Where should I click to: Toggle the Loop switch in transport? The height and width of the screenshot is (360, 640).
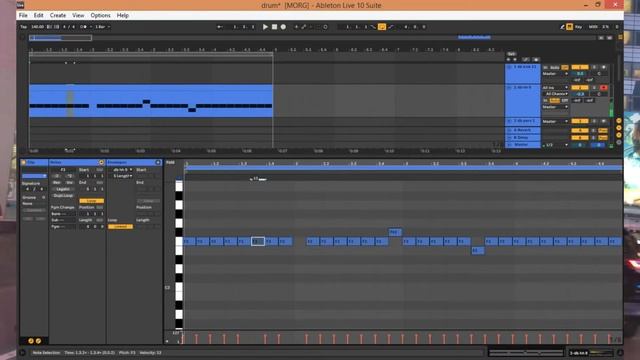pos(382,27)
